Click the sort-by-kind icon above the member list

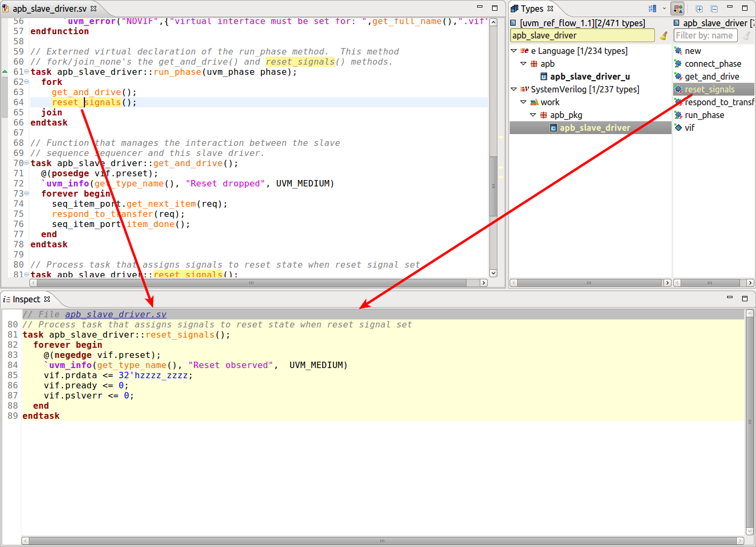(677, 8)
